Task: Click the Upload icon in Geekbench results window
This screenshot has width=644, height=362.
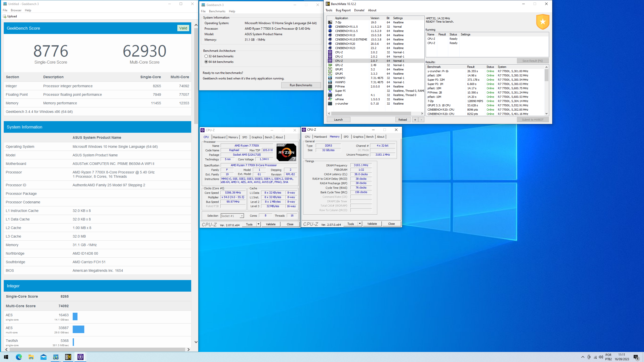Action: pos(4,16)
